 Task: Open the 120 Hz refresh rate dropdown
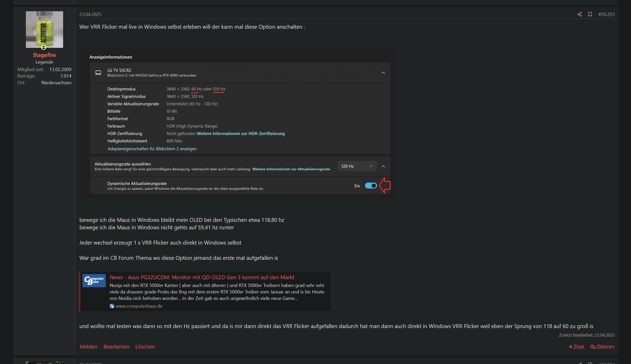tap(357, 166)
